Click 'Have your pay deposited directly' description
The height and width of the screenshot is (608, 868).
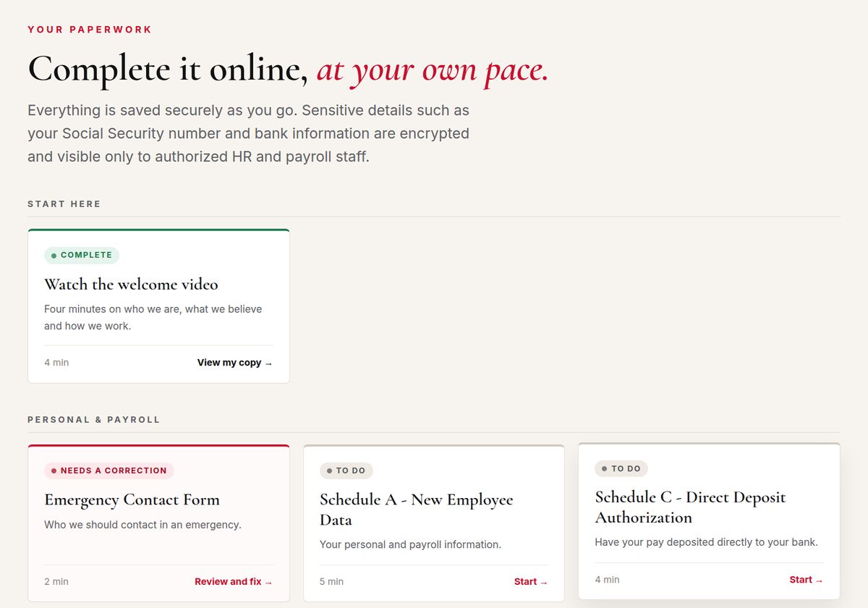(x=707, y=542)
